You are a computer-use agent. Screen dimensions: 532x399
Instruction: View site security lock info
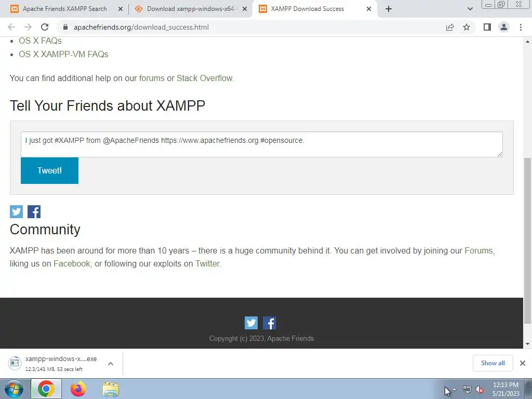point(65,27)
